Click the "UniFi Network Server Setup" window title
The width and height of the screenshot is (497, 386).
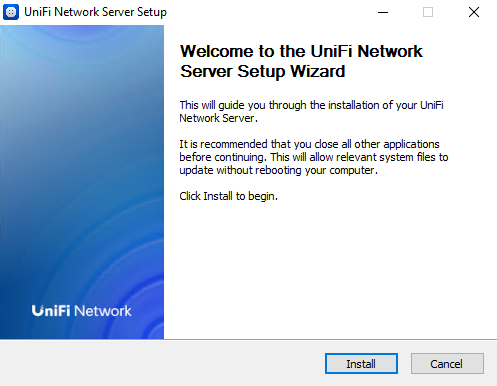(x=95, y=12)
